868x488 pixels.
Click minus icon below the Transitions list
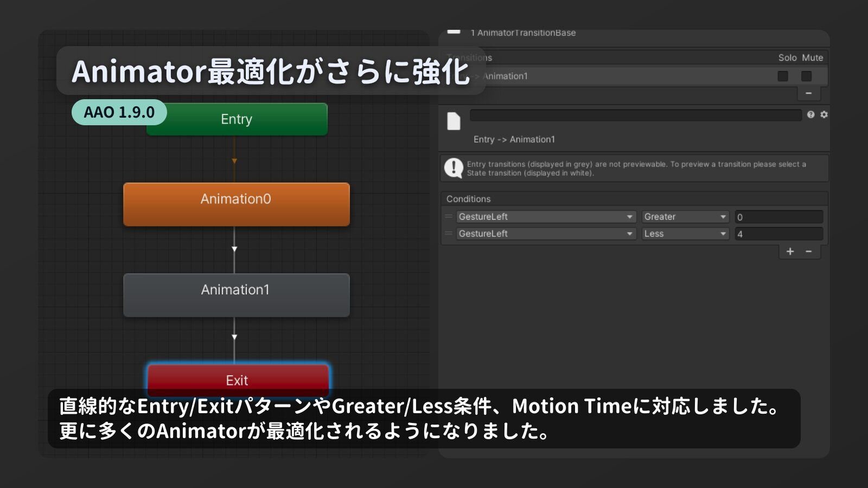click(x=808, y=93)
